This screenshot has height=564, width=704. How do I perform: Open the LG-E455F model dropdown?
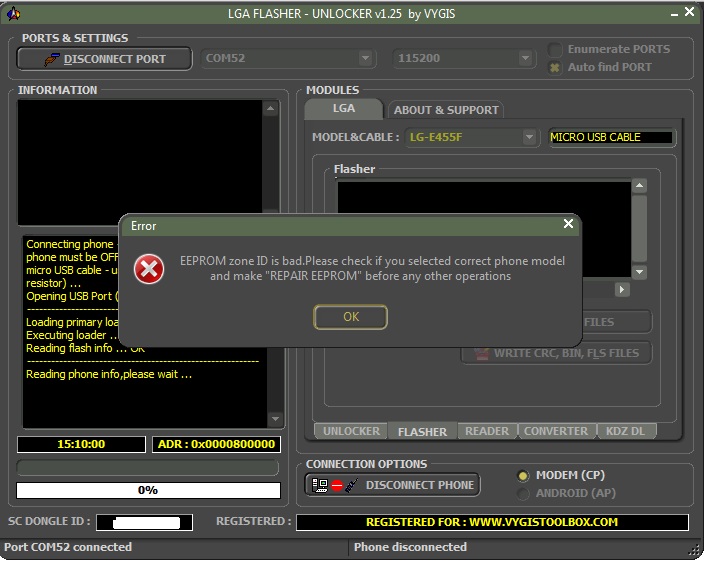[x=529, y=137]
